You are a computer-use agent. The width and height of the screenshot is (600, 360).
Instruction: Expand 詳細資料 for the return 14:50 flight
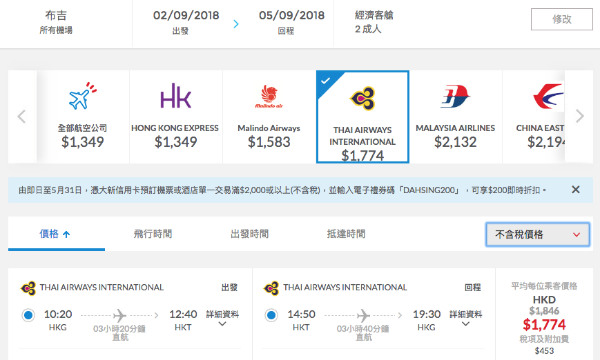466,318
